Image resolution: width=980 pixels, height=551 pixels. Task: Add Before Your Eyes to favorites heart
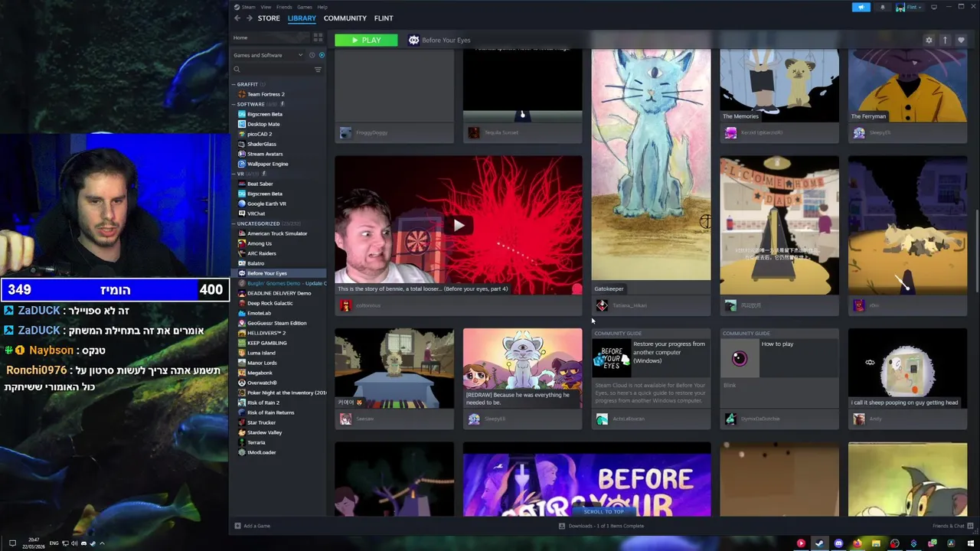pos(961,40)
